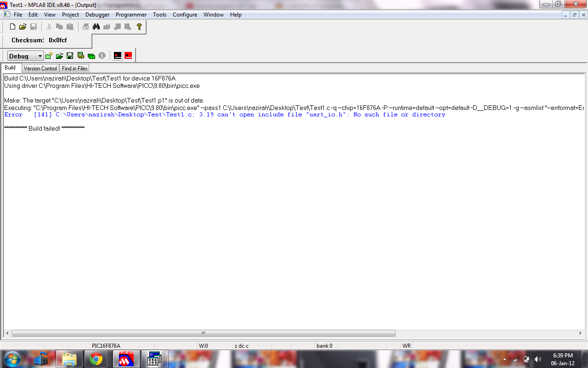The height and width of the screenshot is (368, 588).
Task: Create a new project with green sparkle folder
Action: coord(49,56)
